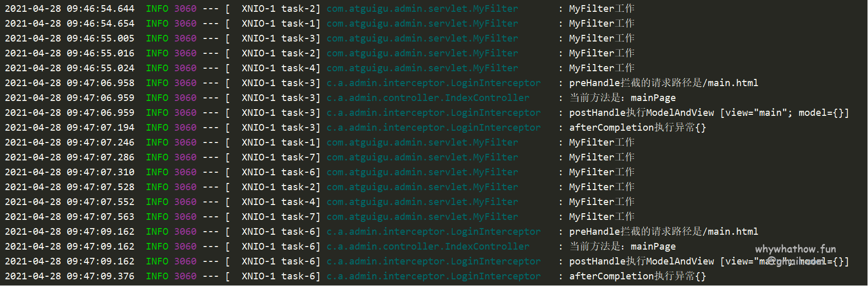Click the MyFilter class name at 09:46:54.654
The height and width of the screenshot is (286, 868).
pyautogui.click(x=422, y=24)
